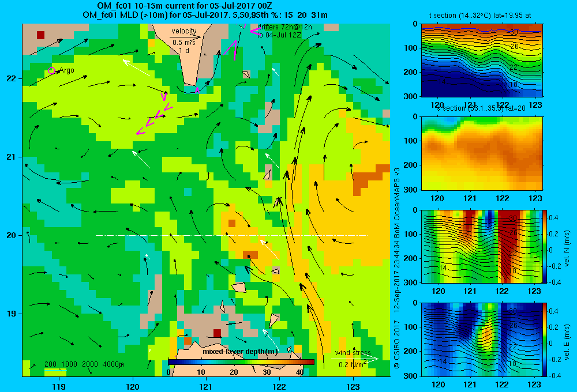Open the salinity section panel
The image size is (577, 392).
pyautogui.click(x=482, y=153)
